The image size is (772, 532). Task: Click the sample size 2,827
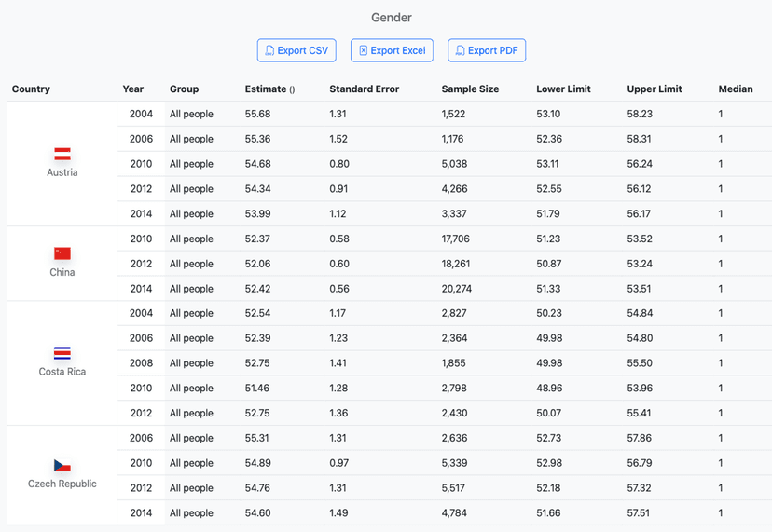point(454,313)
